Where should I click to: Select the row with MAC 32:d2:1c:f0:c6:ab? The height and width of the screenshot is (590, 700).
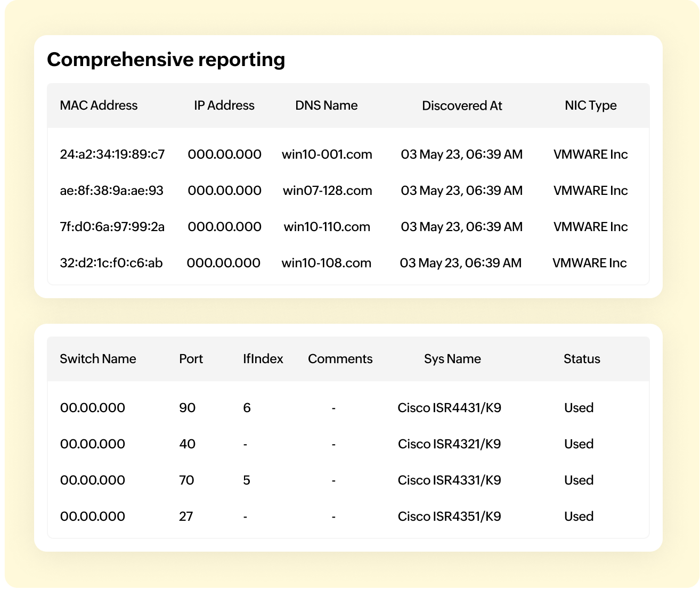click(348, 263)
